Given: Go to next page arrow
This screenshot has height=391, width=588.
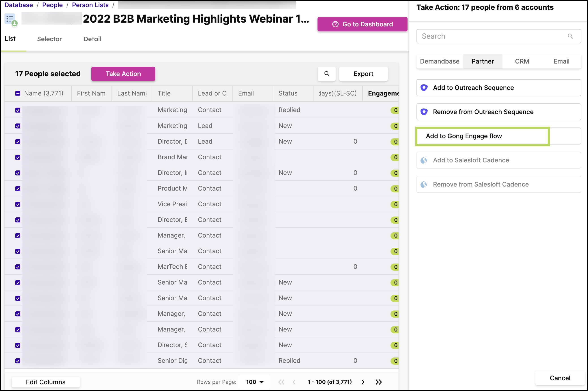Looking at the screenshot, I should pos(363,382).
